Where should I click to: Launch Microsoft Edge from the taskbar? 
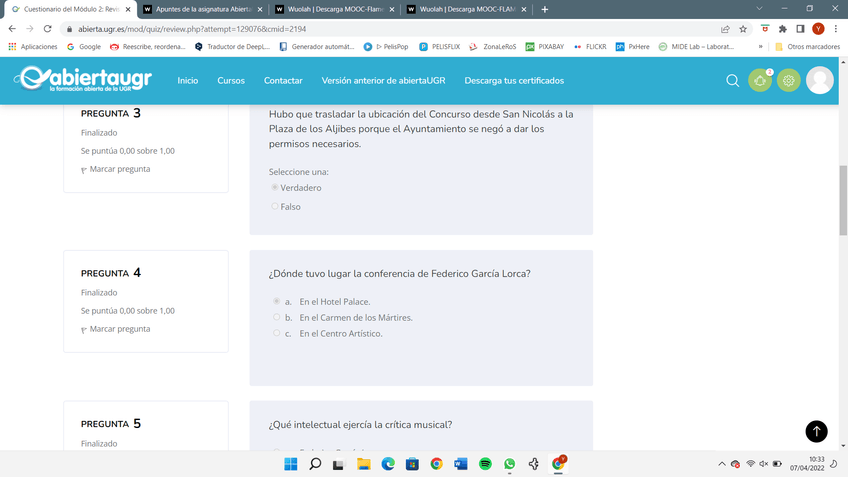pyautogui.click(x=388, y=463)
